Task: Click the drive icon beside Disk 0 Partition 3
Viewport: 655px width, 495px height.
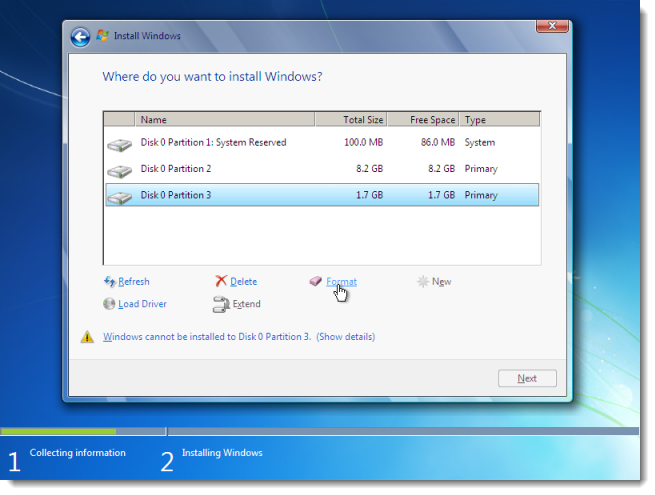Action: pyautogui.click(x=119, y=197)
